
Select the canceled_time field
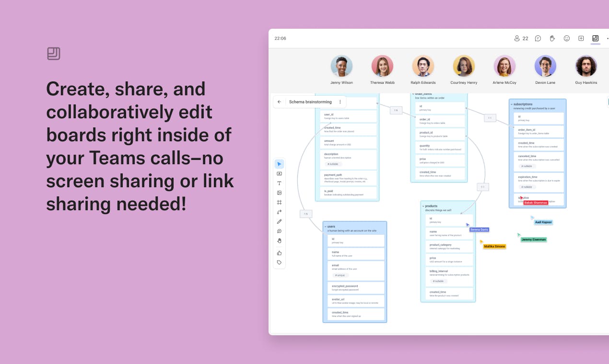tap(539, 161)
